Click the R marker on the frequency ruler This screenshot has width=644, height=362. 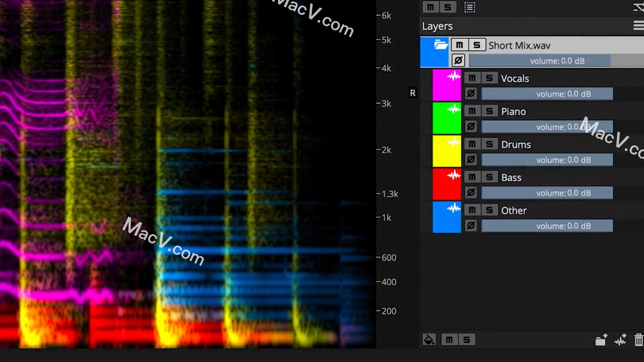coord(413,93)
